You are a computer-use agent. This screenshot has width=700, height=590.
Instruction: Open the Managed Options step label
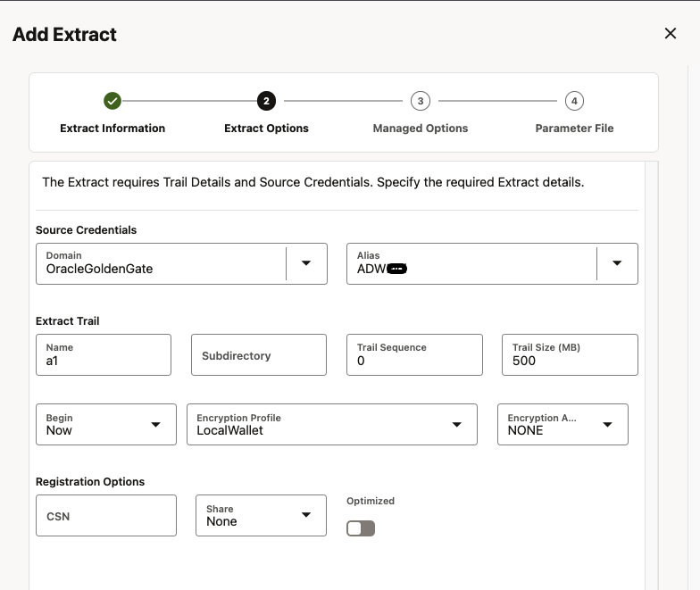pos(421,129)
